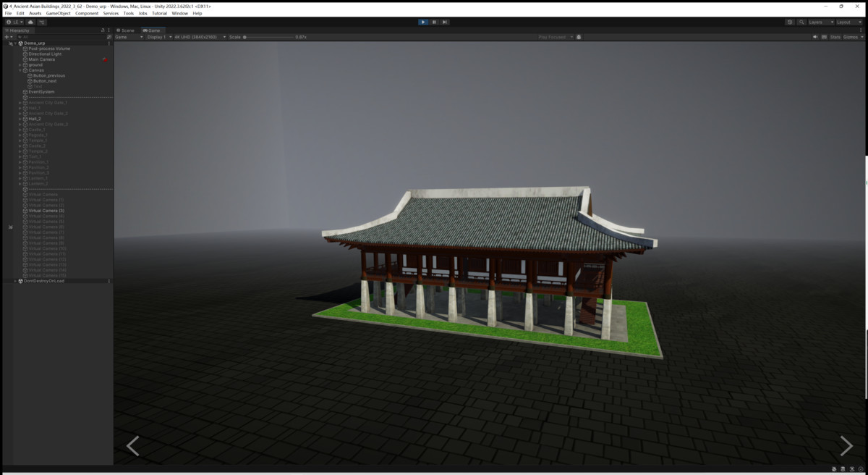Viewport: 868px width, 475px height.
Task: Toggle the Mute Audio icon in Game view
Action: 815,37
